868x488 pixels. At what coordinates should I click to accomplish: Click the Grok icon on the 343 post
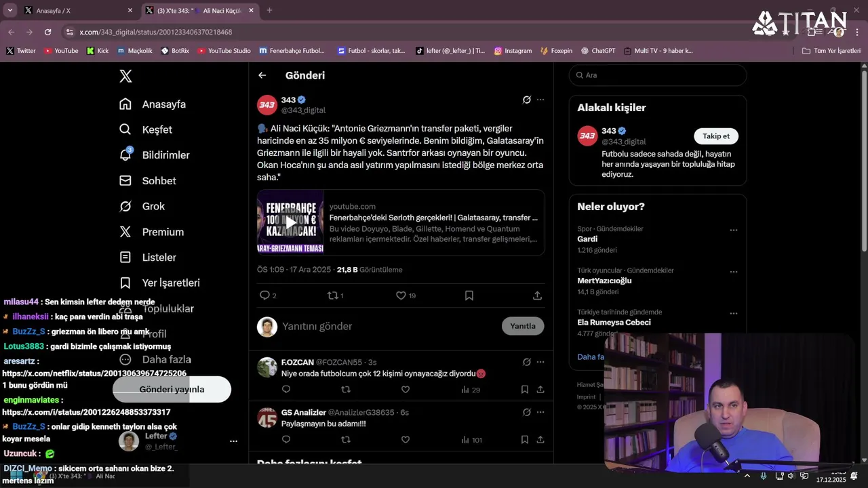[x=527, y=100]
